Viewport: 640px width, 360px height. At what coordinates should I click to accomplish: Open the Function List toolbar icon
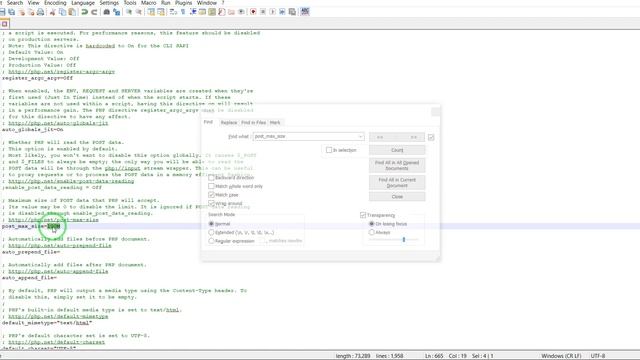pyautogui.click(x=222, y=12)
